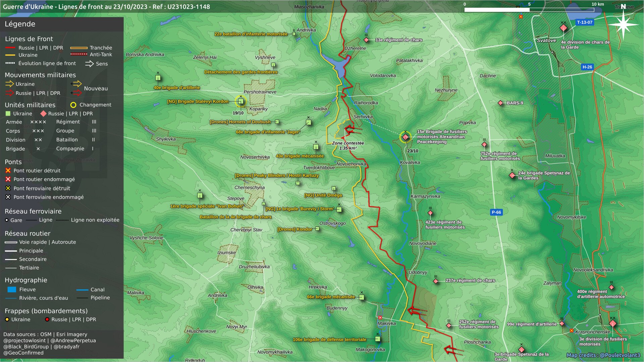Screen dimensions: 644x362
Task: Click the Makiivka village label
Action: (387, 323)
